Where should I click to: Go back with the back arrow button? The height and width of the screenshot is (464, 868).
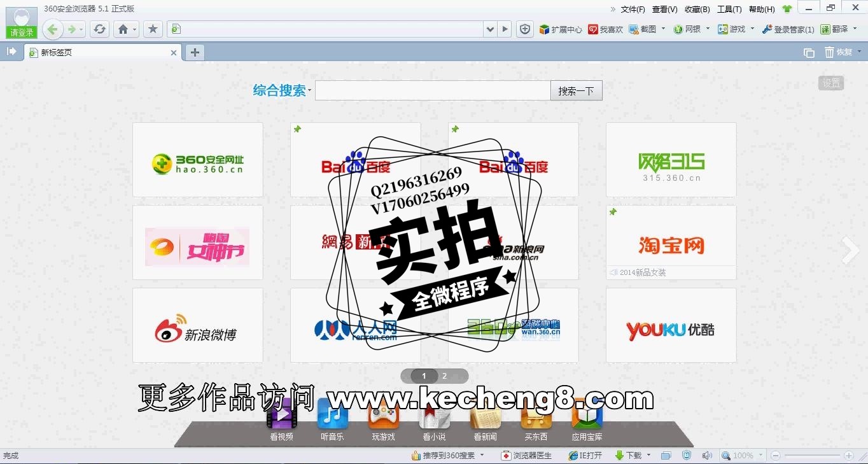53,29
